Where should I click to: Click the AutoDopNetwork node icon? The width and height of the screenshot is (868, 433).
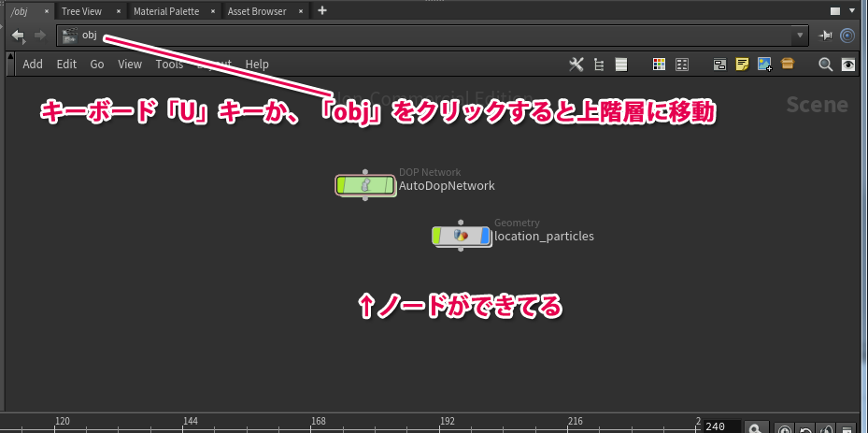point(364,186)
